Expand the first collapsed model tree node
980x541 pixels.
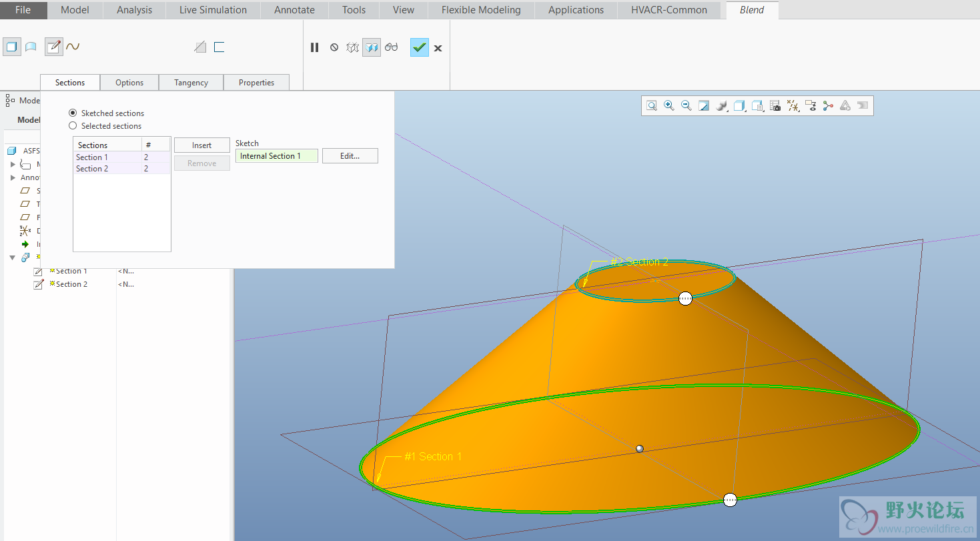pyautogui.click(x=13, y=164)
